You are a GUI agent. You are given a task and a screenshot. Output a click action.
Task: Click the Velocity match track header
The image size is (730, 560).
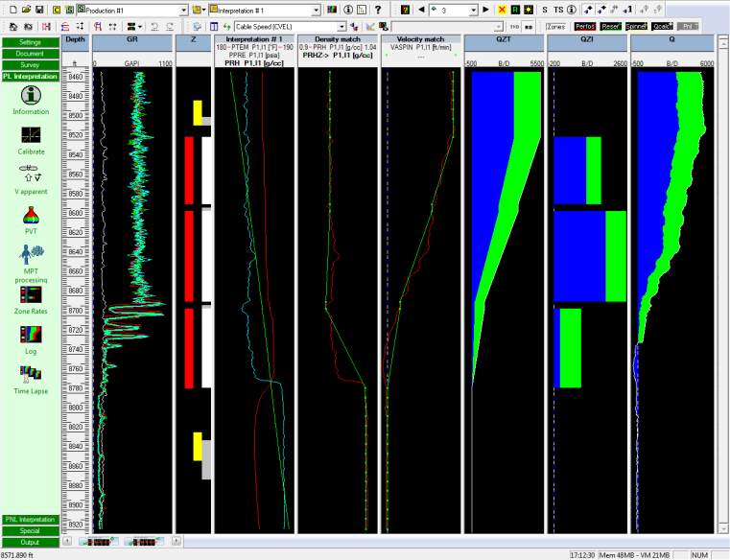click(421, 39)
